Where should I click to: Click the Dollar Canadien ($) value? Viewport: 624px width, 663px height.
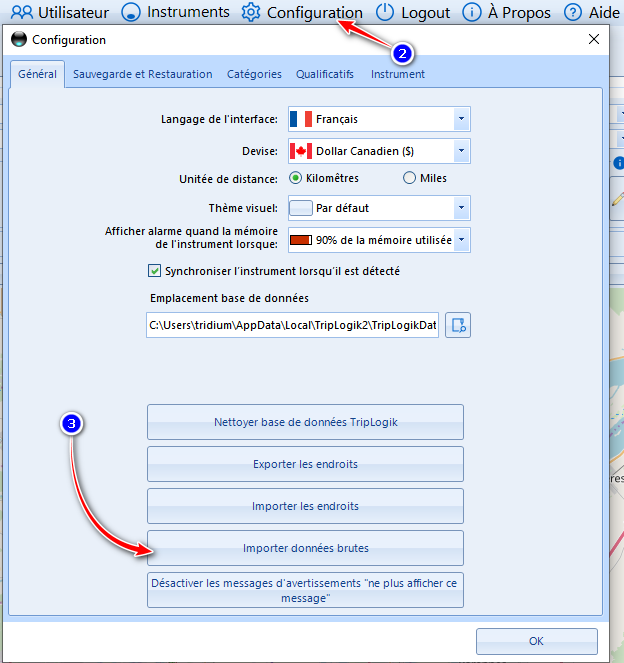coord(365,151)
